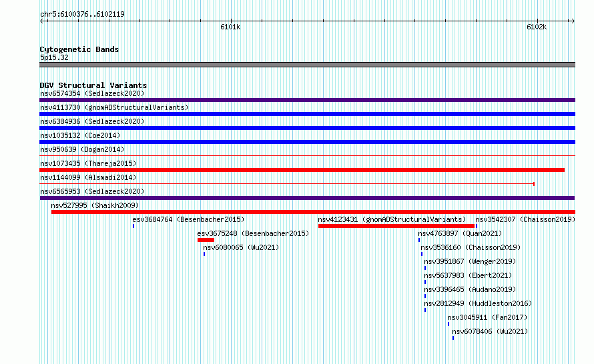
Task: Click the red bar under nsv527995
Action: (x=313, y=212)
